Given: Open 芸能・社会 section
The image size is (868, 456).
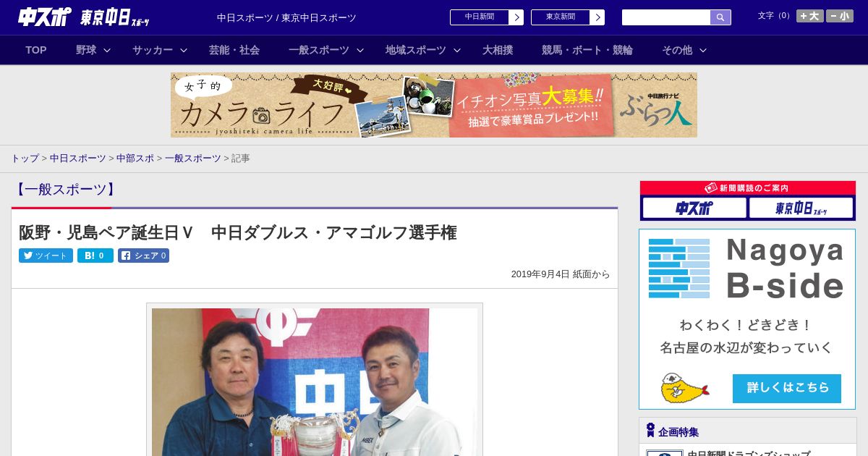Looking at the screenshot, I should coord(234,50).
